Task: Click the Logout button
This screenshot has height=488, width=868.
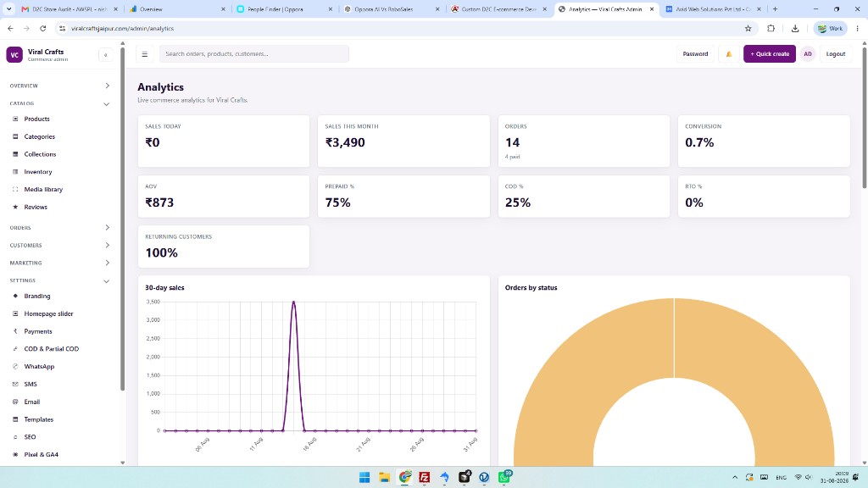Action: click(835, 54)
